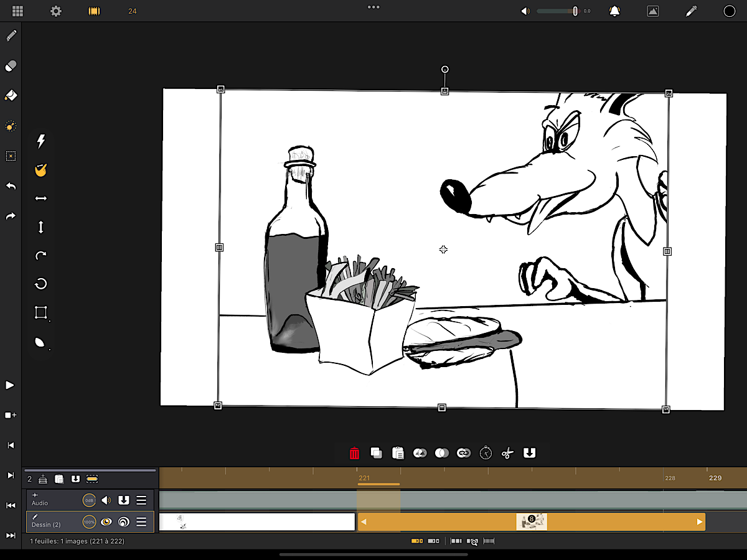
Task: Click the layer stack icon in timeline header
Action: [43, 479]
